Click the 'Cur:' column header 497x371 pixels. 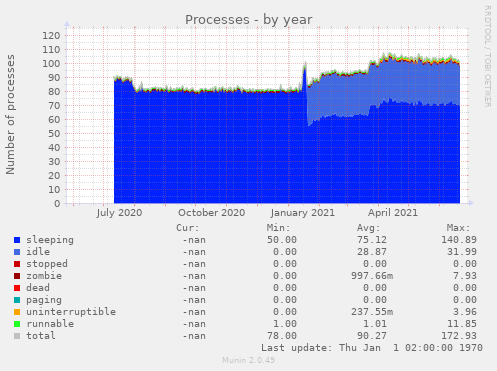[x=188, y=228]
